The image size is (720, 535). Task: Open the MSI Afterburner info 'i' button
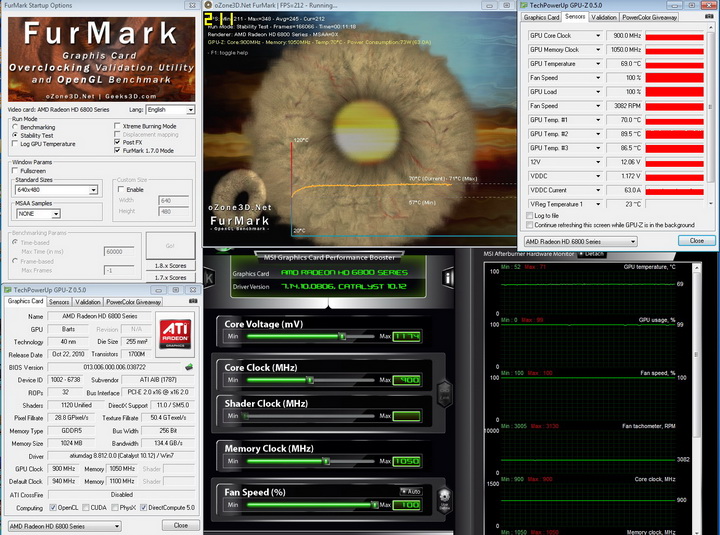coord(448,277)
